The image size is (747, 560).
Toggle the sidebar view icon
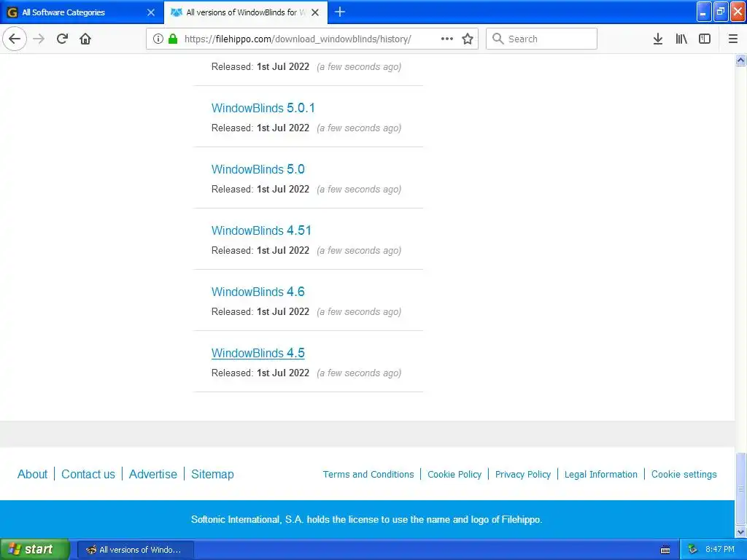[705, 39]
